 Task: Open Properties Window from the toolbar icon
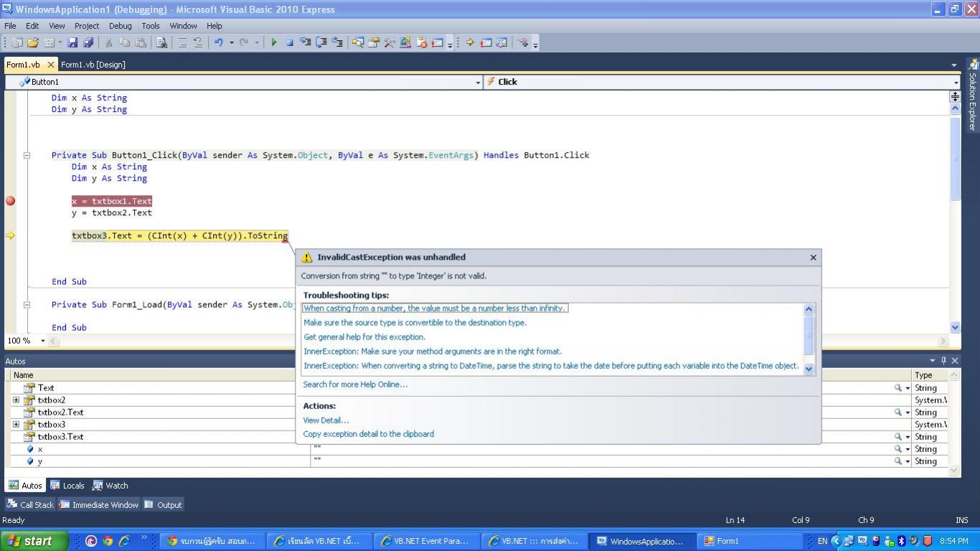click(x=373, y=42)
